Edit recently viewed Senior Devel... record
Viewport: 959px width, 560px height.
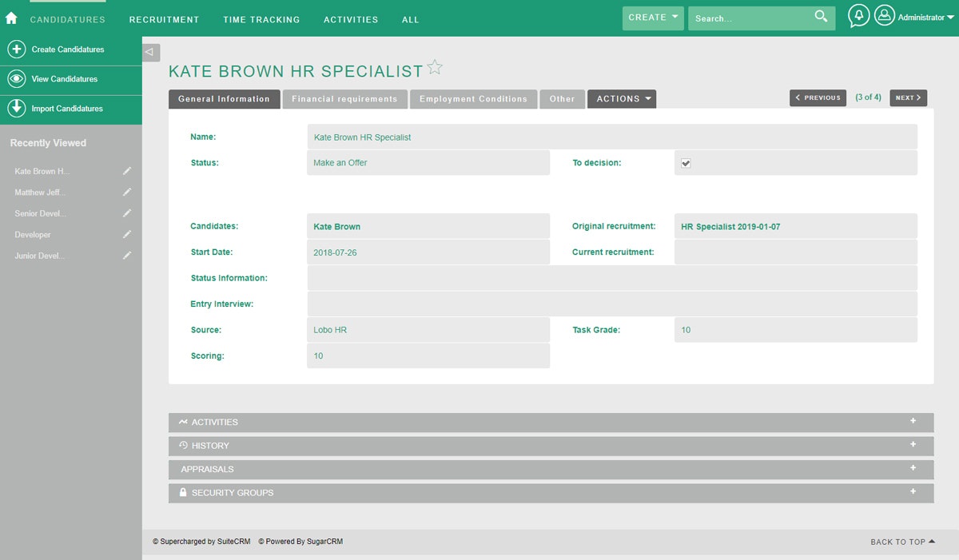click(127, 213)
